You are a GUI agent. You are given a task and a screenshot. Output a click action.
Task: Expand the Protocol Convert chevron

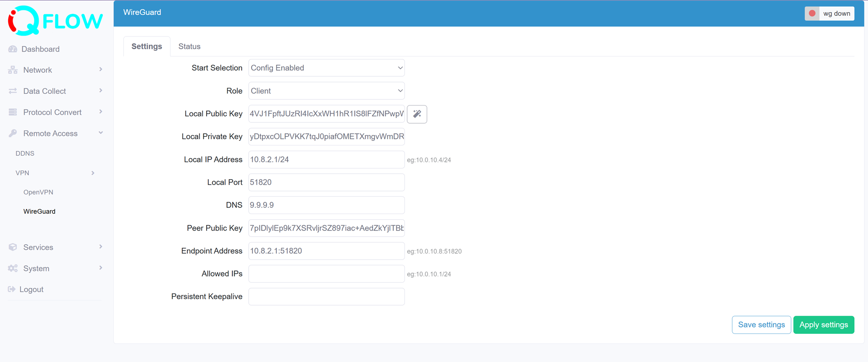pyautogui.click(x=101, y=112)
